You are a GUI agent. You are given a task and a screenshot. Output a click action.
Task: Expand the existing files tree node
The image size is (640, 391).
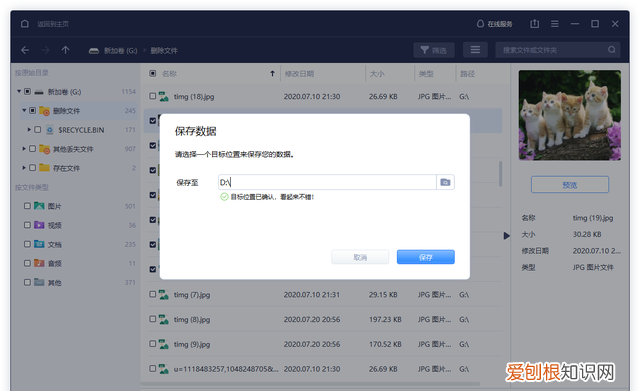click(24, 168)
